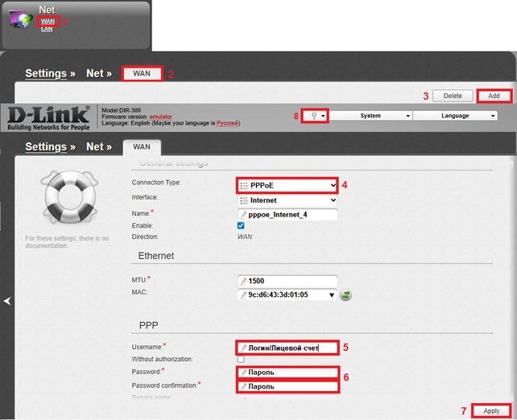Click the lifebuoy help icon
Viewport: 517px width, 420px height.
(69, 196)
